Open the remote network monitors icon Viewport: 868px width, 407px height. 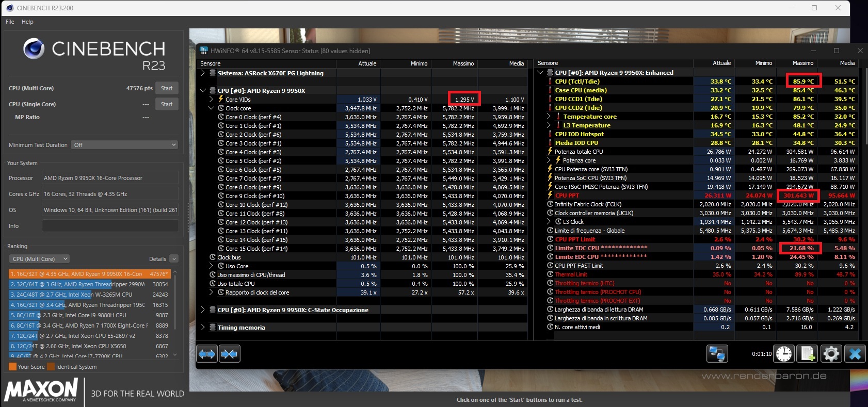[x=717, y=354]
